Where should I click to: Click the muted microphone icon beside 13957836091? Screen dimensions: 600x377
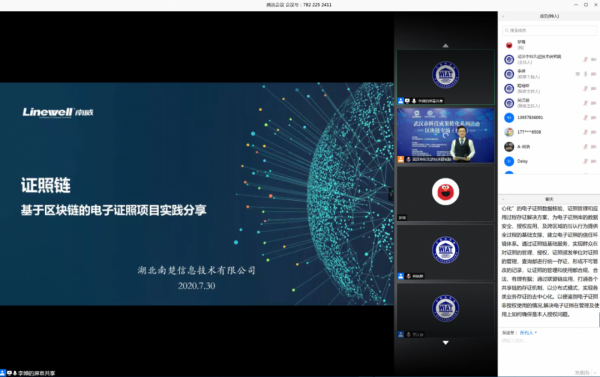coord(585,118)
